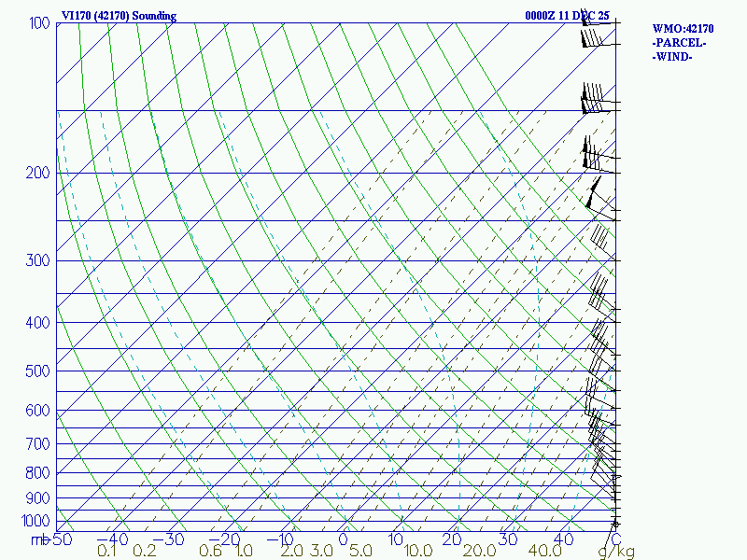Click the 3.0 mixing ratio label
Image resolution: width=747 pixels, height=560 pixels.
321,551
